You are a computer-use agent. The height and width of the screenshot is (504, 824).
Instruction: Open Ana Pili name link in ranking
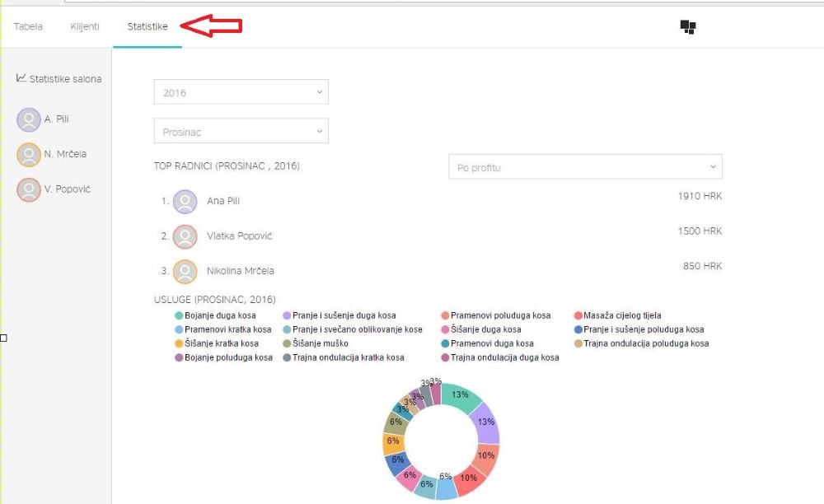(x=223, y=201)
